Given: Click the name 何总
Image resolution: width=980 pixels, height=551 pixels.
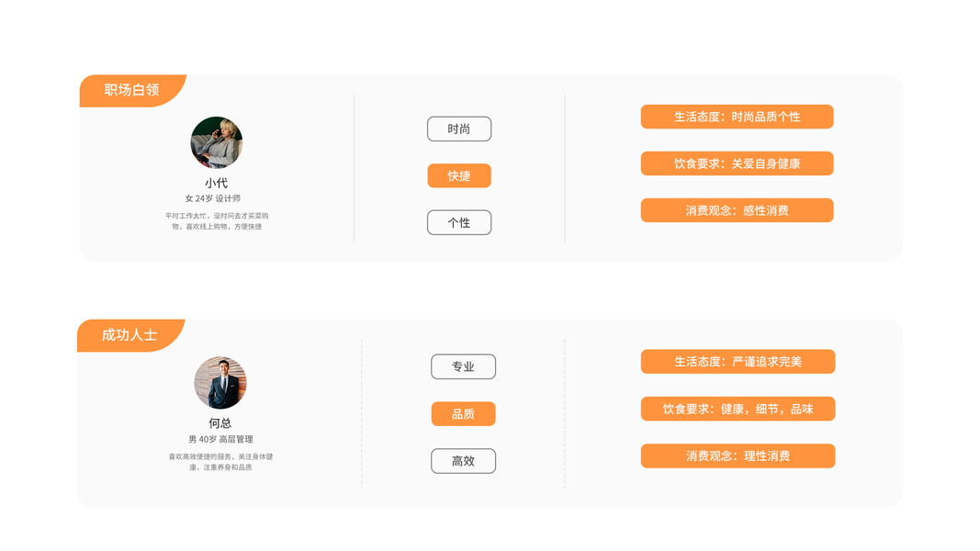Looking at the screenshot, I should coord(220,423).
